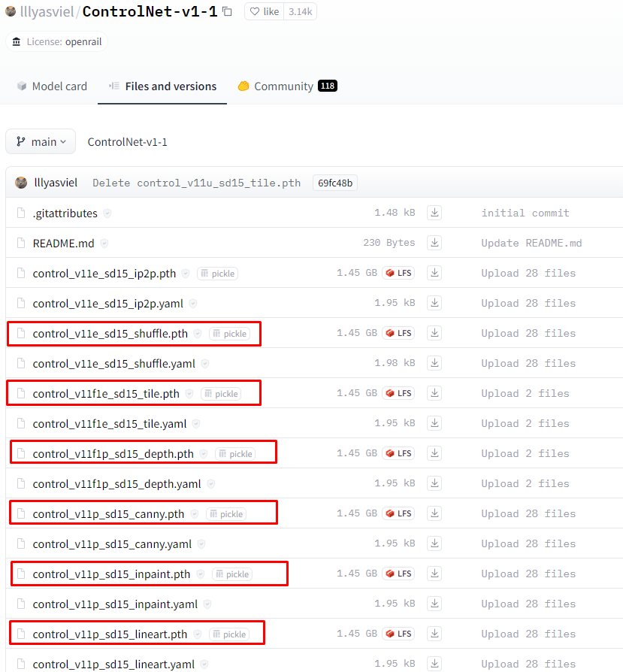Click commit hash 69fc48b

(x=335, y=183)
